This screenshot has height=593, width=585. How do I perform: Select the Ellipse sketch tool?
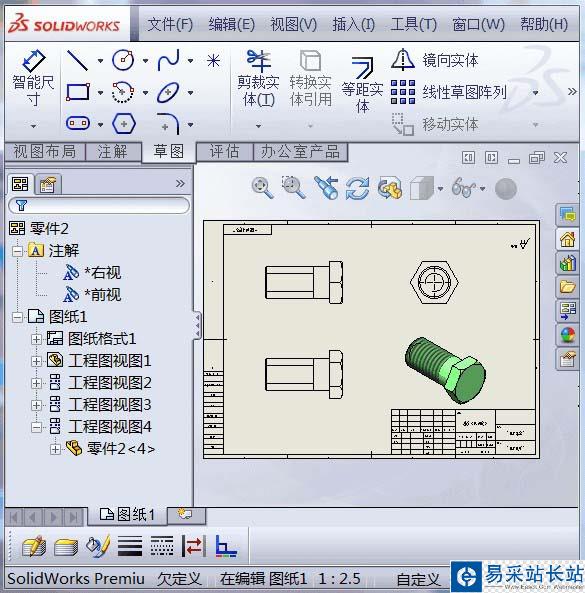(x=168, y=92)
